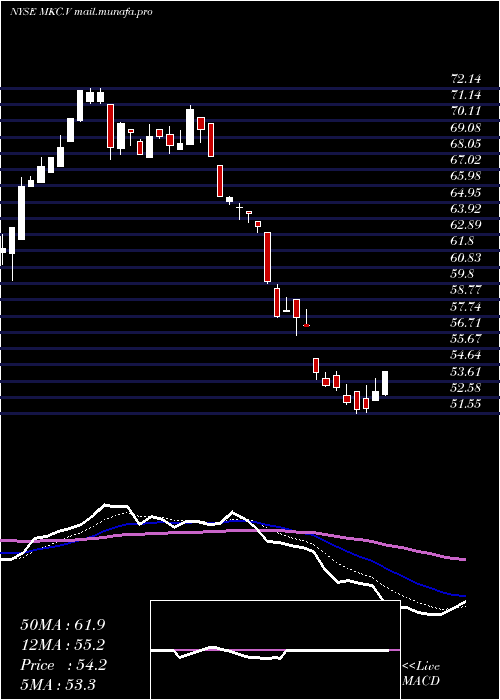500x700 pixels.
Task: Select the 69.08 price label
Action: point(466,128)
